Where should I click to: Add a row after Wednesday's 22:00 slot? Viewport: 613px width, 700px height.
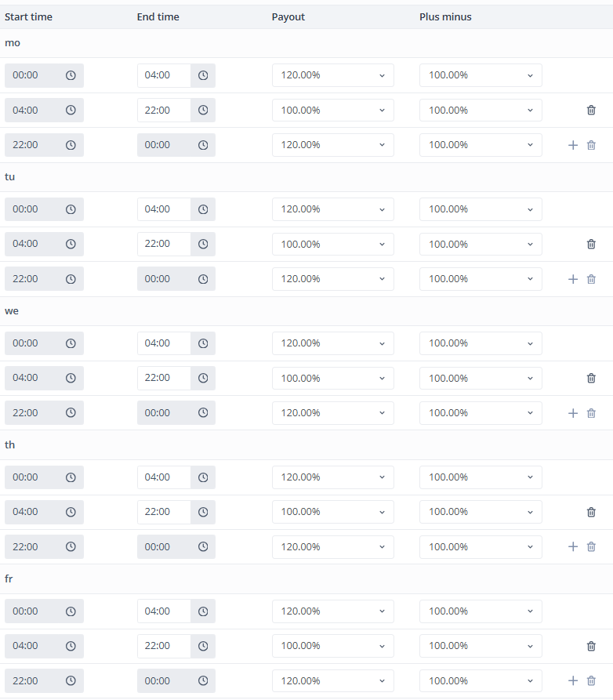[x=573, y=413]
